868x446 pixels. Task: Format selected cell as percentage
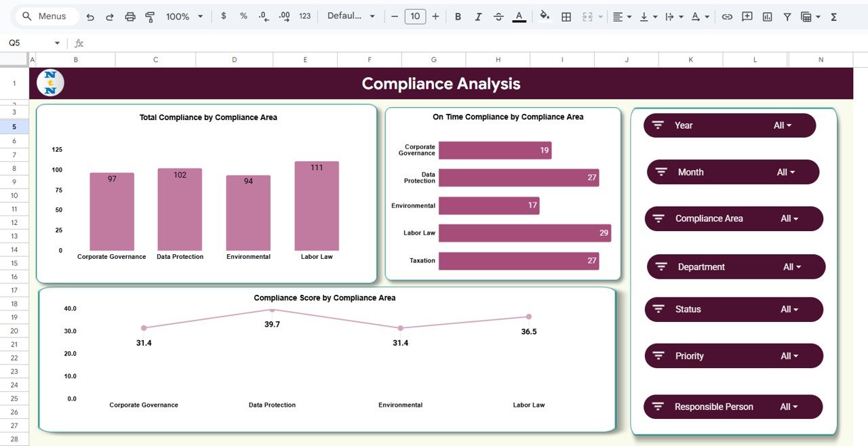(x=243, y=16)
